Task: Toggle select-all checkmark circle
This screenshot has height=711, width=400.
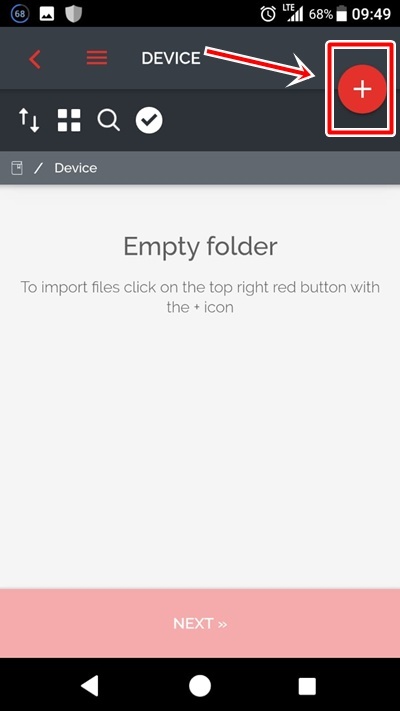Action: (149, 121)
